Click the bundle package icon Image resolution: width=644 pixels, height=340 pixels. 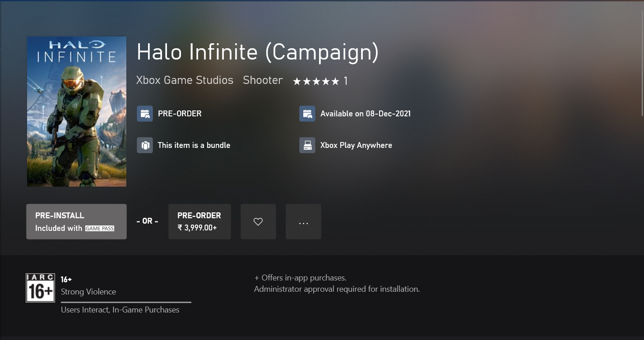(x=145, y=145)
